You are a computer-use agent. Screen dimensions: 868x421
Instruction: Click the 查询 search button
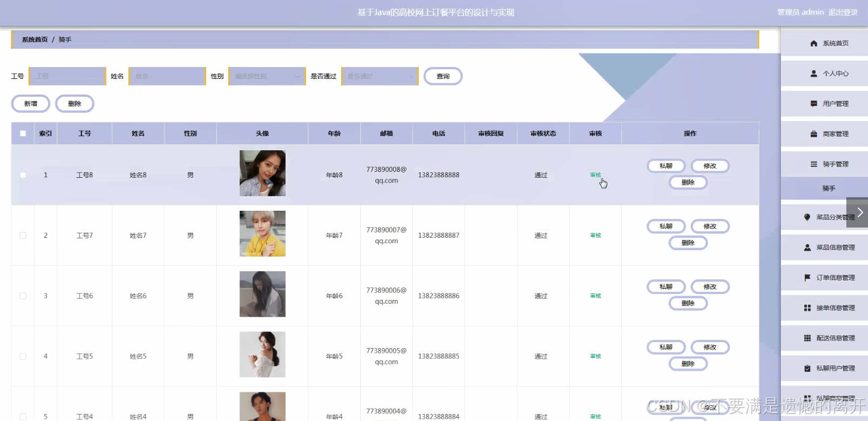click(443, 76)
